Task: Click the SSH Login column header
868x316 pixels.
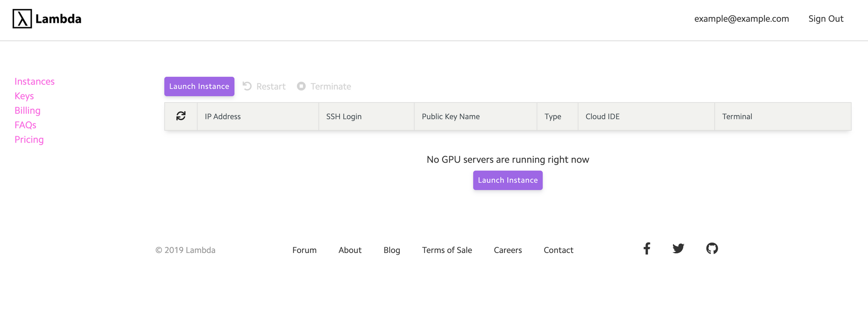Action: point(366,116)
